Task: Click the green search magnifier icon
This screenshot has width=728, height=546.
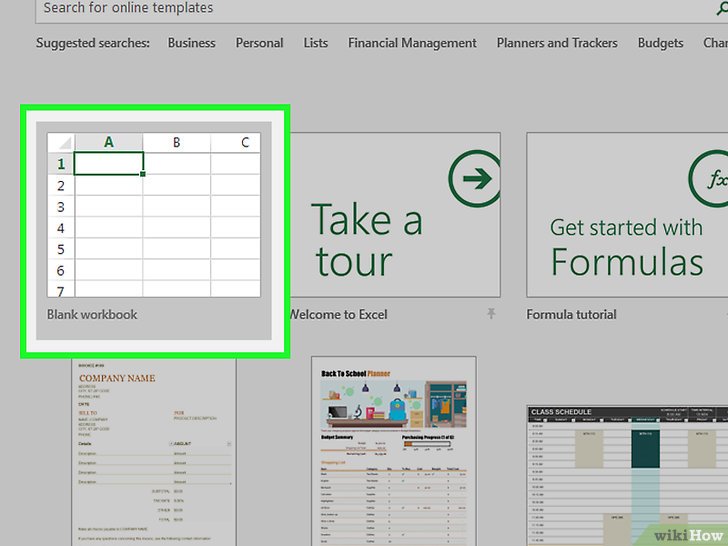Action: [x=722, y=8]
